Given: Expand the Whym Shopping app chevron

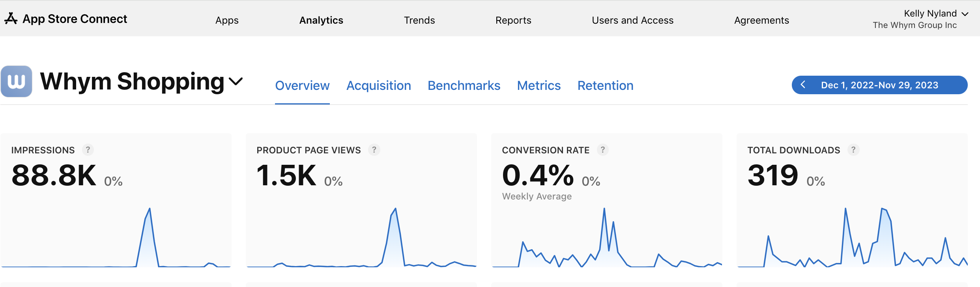Looking at the screenshot, I should 236,82.
